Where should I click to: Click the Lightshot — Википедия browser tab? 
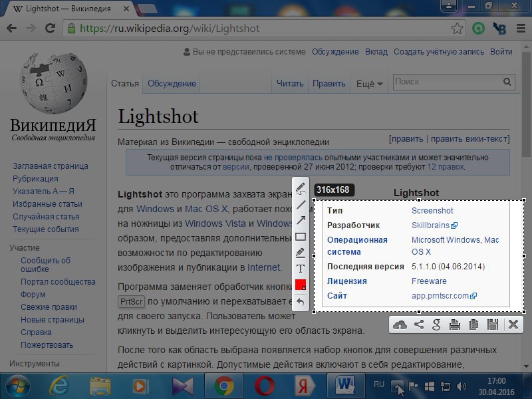[x=68, y=9]
